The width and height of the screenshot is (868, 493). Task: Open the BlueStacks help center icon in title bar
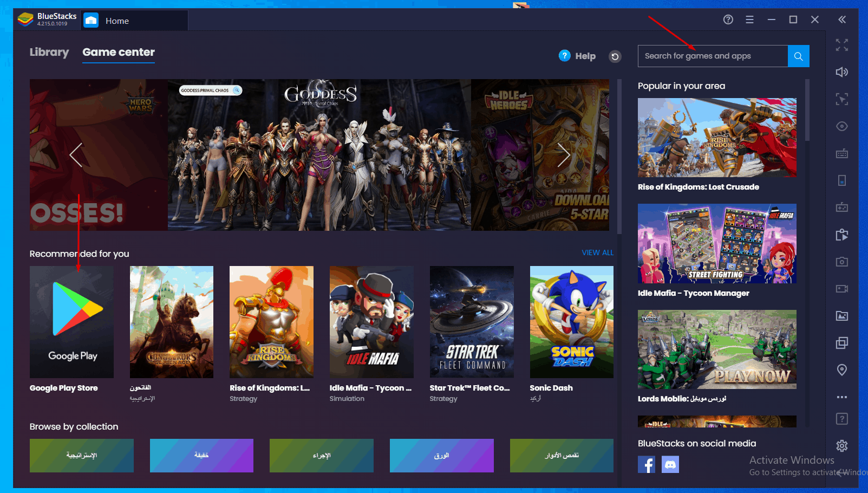point(728,20)
